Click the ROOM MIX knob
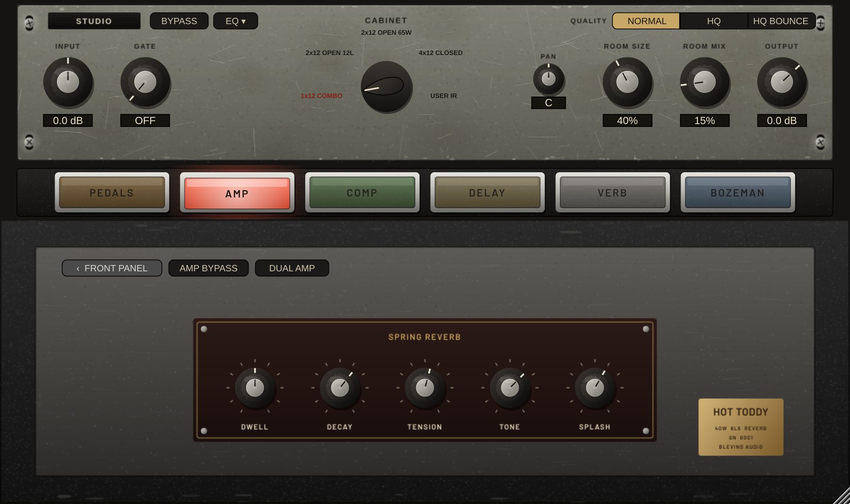 coord(704,82)
